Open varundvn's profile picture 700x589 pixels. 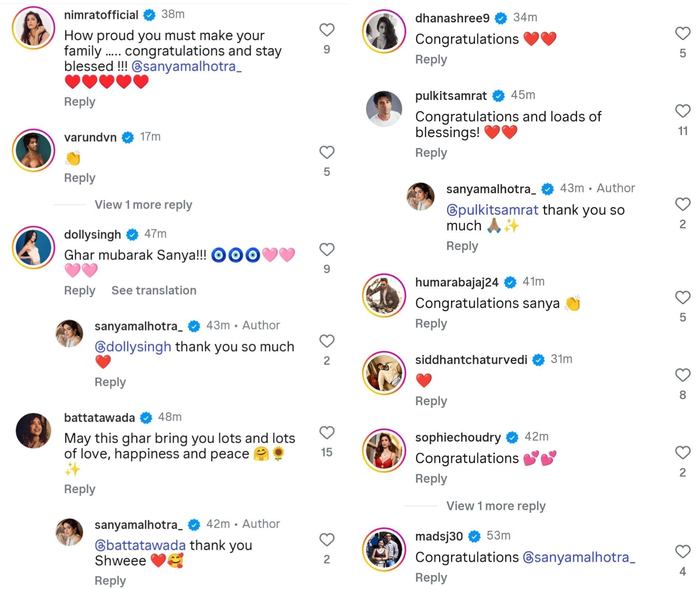coord(34,150)
